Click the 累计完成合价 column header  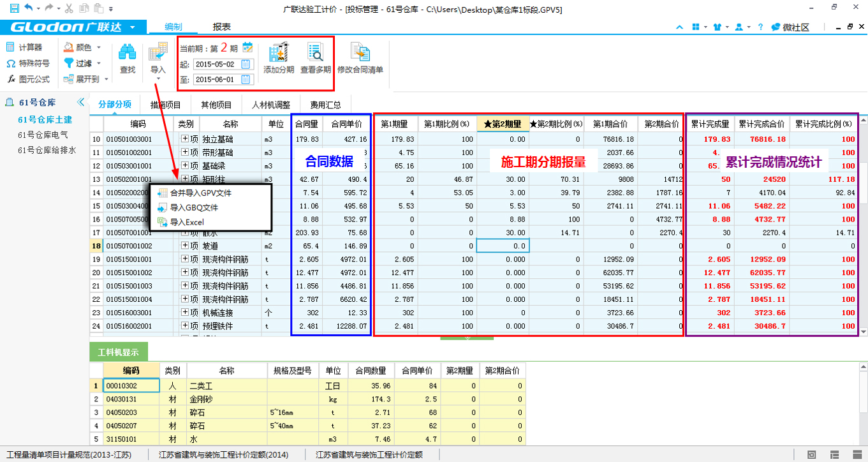point(761,124)
